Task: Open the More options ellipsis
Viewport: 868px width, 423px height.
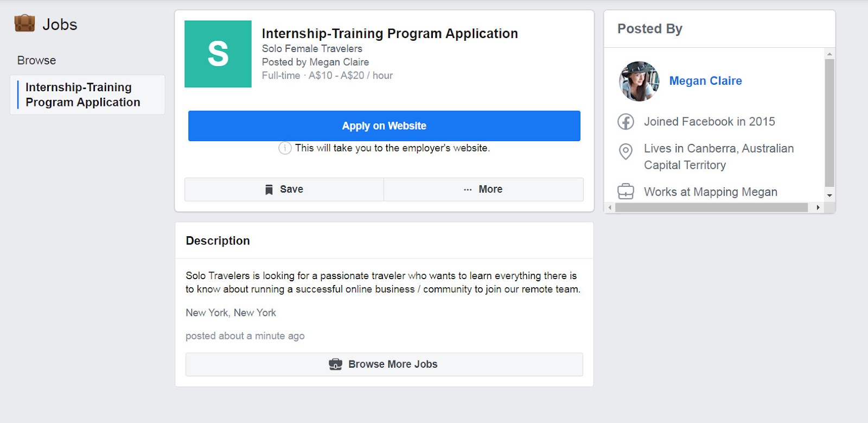Action: pos(468,190)
